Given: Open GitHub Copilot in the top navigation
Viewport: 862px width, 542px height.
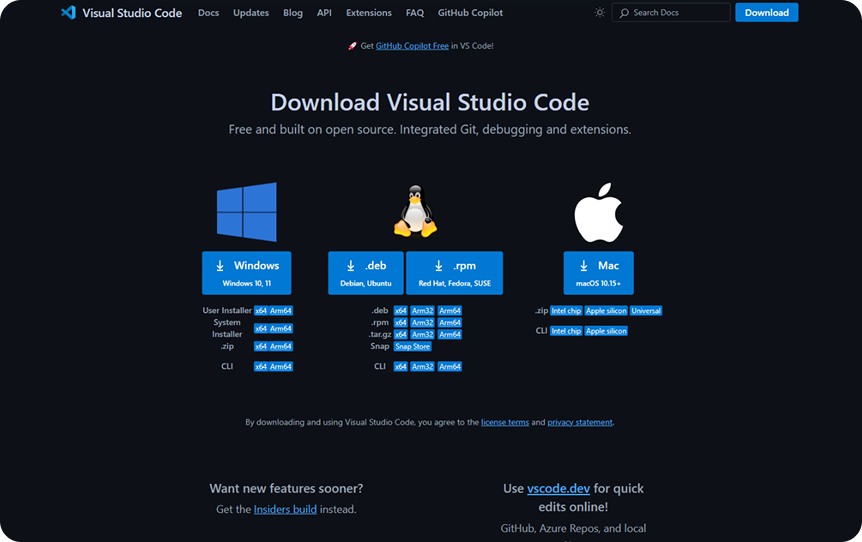Looking at the screenshot, I should point(470,13).
